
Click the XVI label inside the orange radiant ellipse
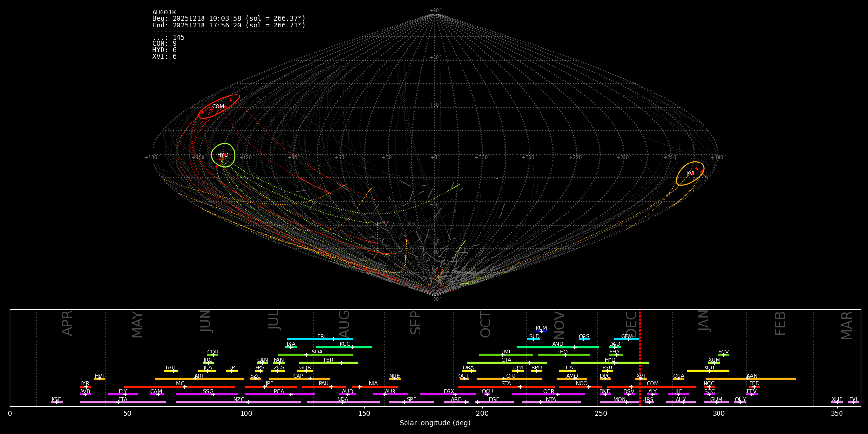[691, 174]
